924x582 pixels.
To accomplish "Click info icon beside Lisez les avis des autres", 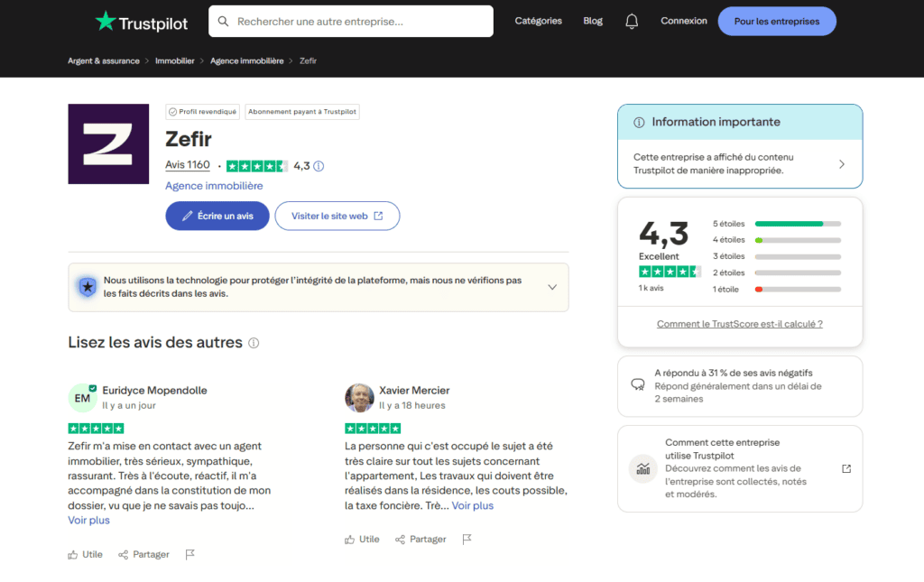I will tap(254, 344).
